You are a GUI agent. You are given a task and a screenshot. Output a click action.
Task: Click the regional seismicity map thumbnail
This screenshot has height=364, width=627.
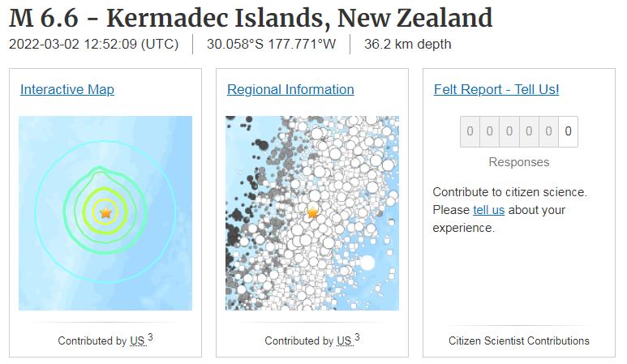(x=312, y=213)
